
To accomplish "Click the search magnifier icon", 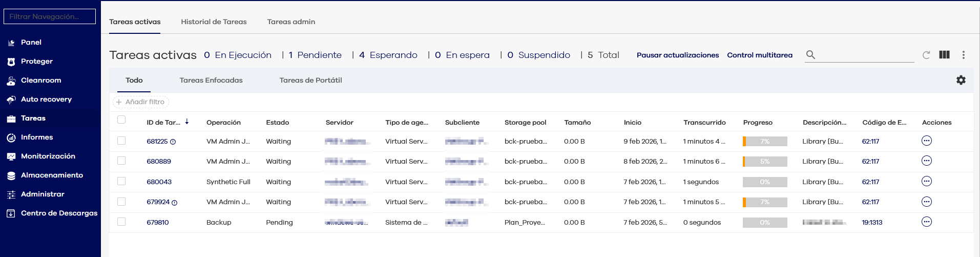I will coord(810,54).
